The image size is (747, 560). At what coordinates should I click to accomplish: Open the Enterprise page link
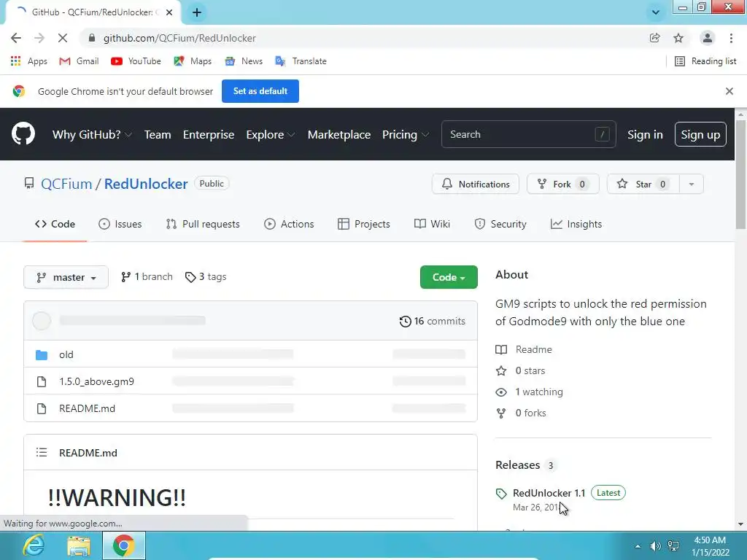click(x=208, y=134)
